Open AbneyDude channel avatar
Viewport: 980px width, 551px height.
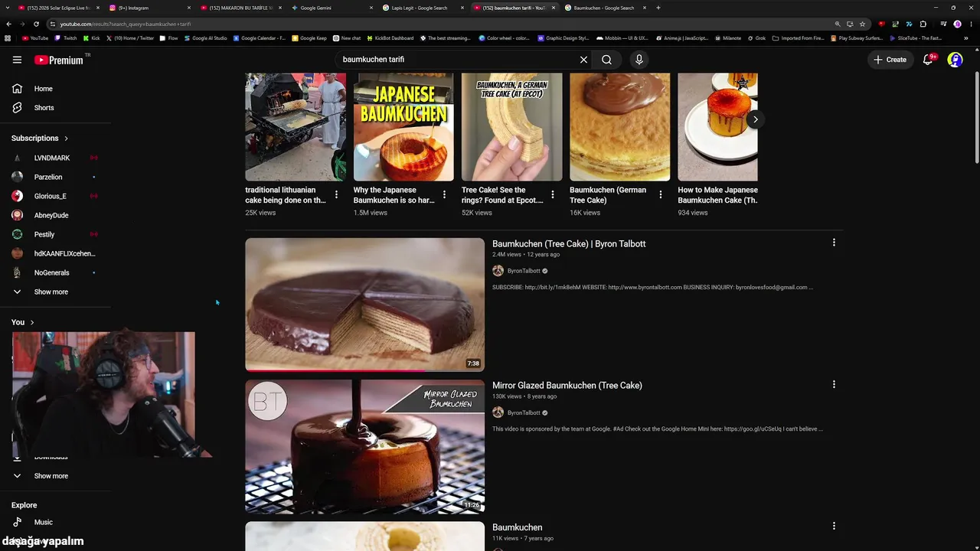[17, 215]
